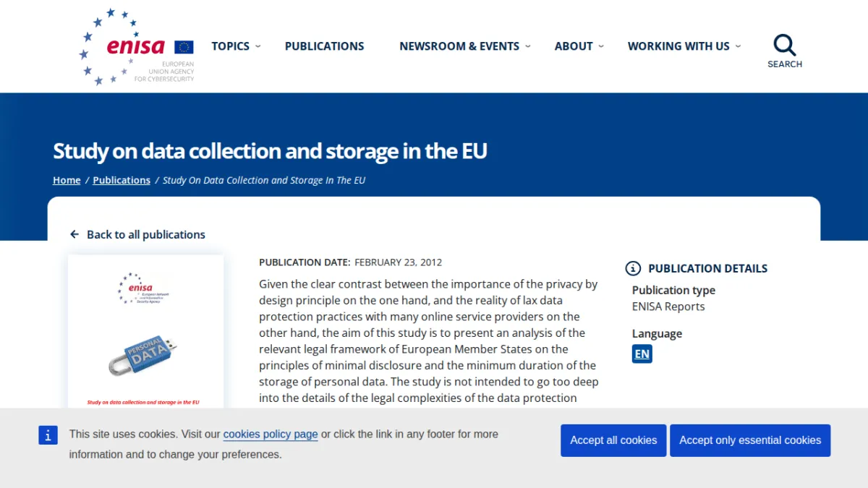Expand the About menu chevron
The height and width of the screenshot is (488, 868).
tap(601, 46)
